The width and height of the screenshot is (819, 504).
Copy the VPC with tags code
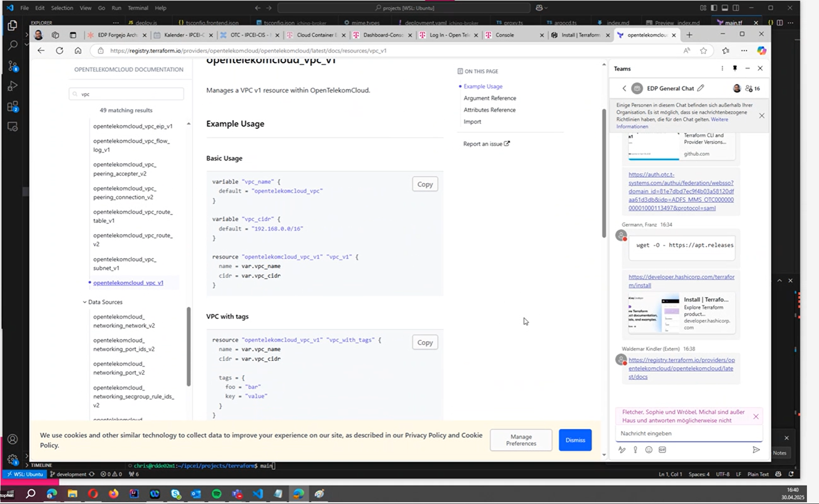point(425,342)
